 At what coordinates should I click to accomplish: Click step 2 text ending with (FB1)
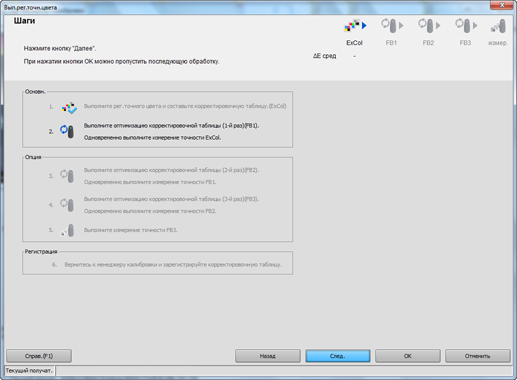[171, 126]
